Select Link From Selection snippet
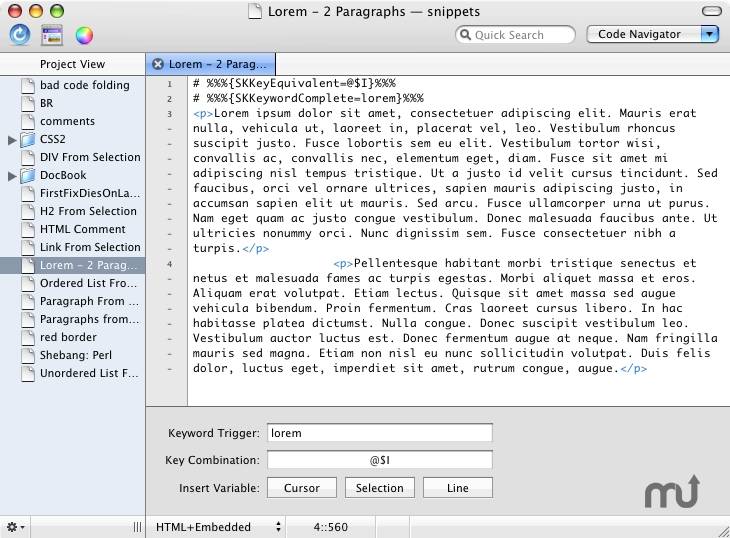The height and width of the screenshot is (538, 730). pos(90,248)
